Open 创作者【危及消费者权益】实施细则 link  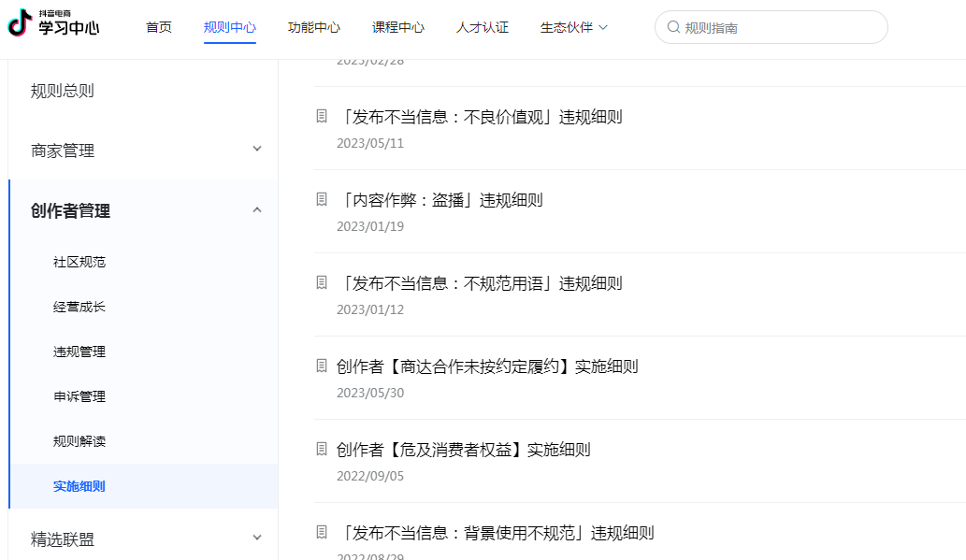[x=464, y=450]
